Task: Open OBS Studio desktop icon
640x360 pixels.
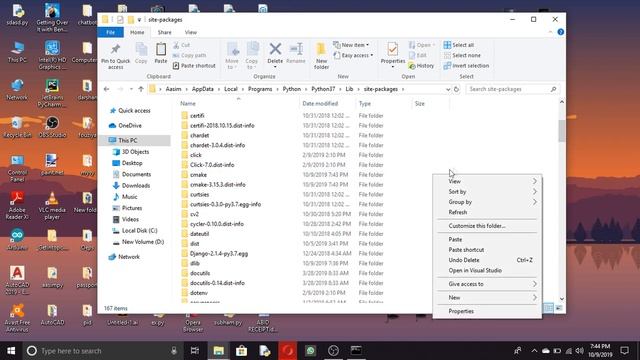Action: tap(52, 127)
